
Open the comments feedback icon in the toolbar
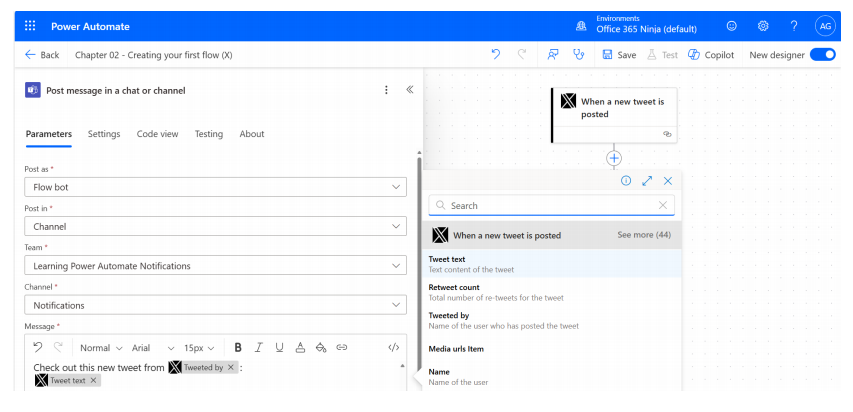tap(553, 54)
